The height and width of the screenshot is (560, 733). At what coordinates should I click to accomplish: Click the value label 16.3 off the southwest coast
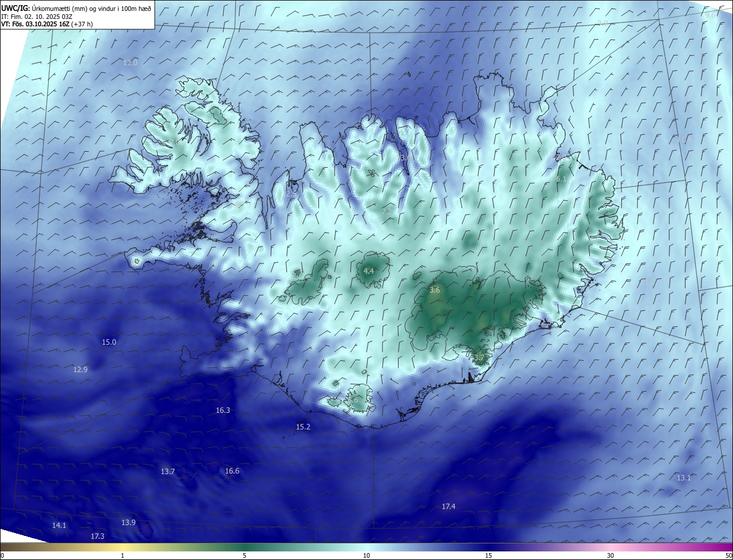223,410
